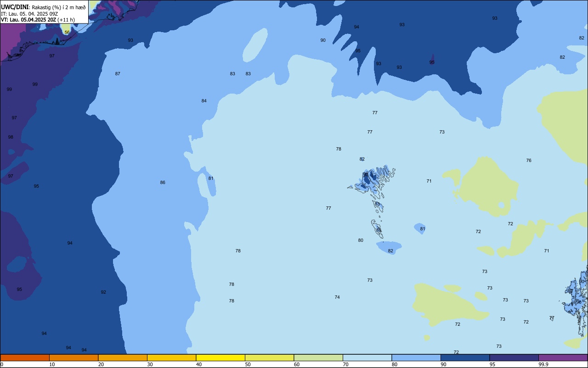This screenshot has width=588, height=368.
Task: Click the '94' value at the top of the map
Action: [356, 27]
